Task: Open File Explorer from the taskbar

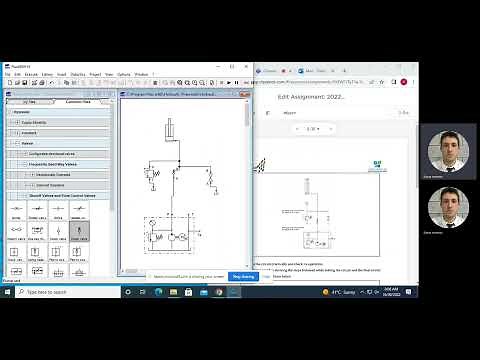Action: click(x=173, y=292)
